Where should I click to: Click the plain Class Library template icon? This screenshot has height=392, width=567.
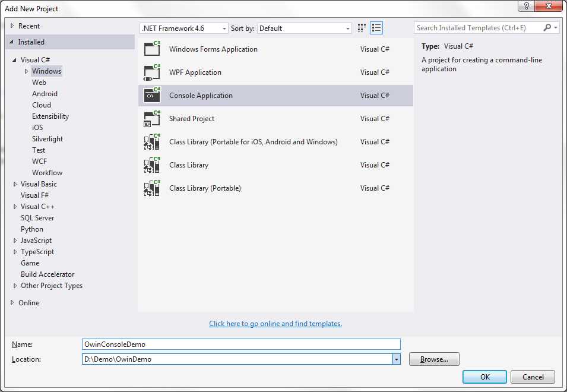tap(152, 165)
